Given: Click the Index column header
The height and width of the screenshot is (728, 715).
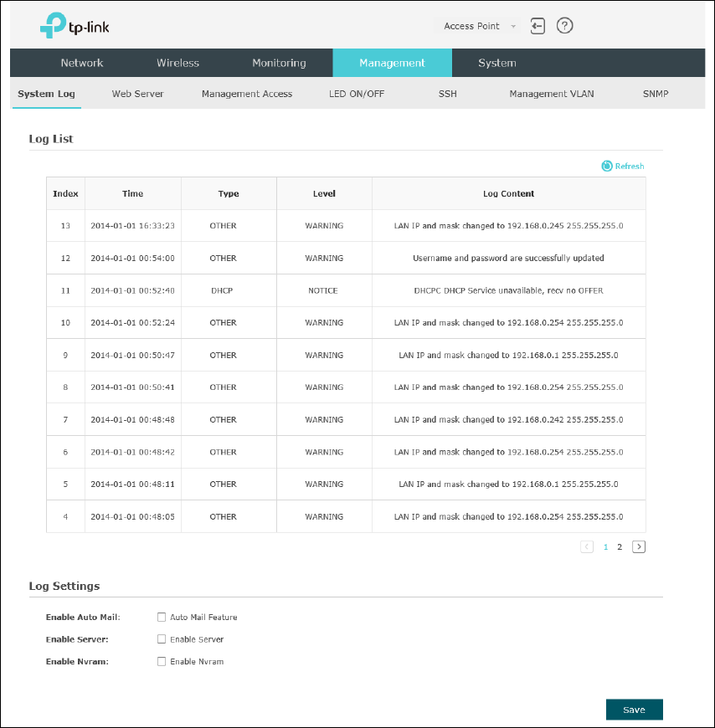Looking at the screenshot, I should pos(65,193).
